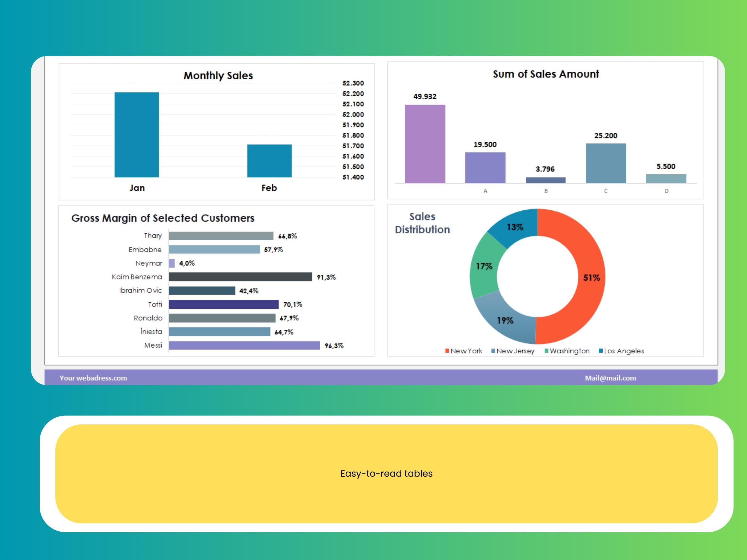
Task: Select the Gross Margin of Selected Customers title
Action: (163, 218)
